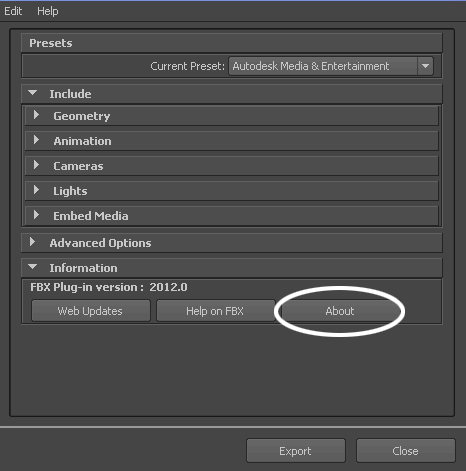Click the Export button

click(296, 451)
